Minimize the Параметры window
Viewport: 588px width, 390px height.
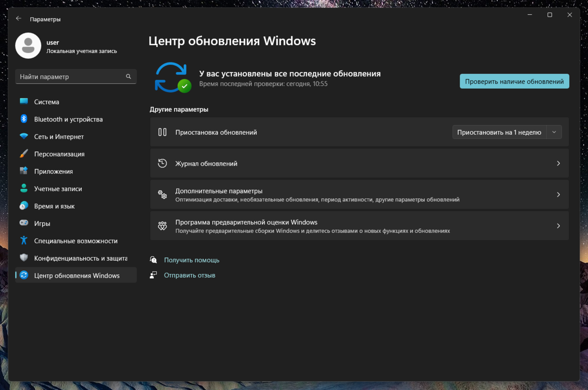(529, 15)
